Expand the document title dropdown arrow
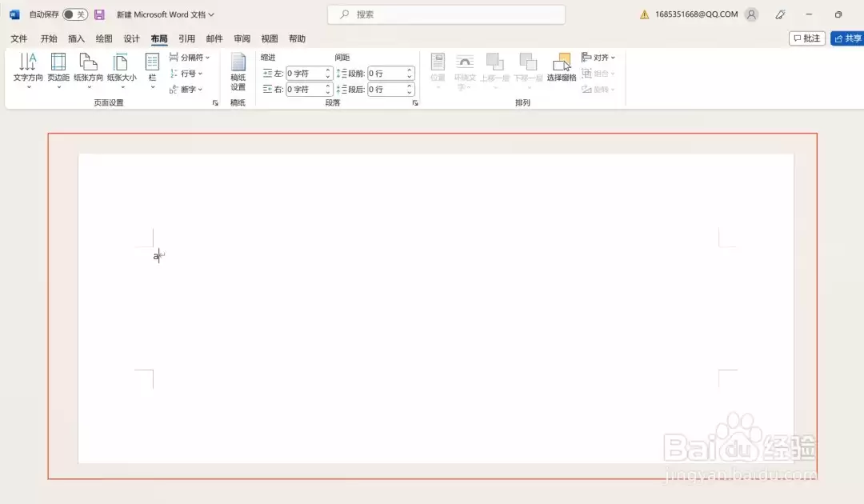This screenshot has height=504, width=864. coord(211,15)
